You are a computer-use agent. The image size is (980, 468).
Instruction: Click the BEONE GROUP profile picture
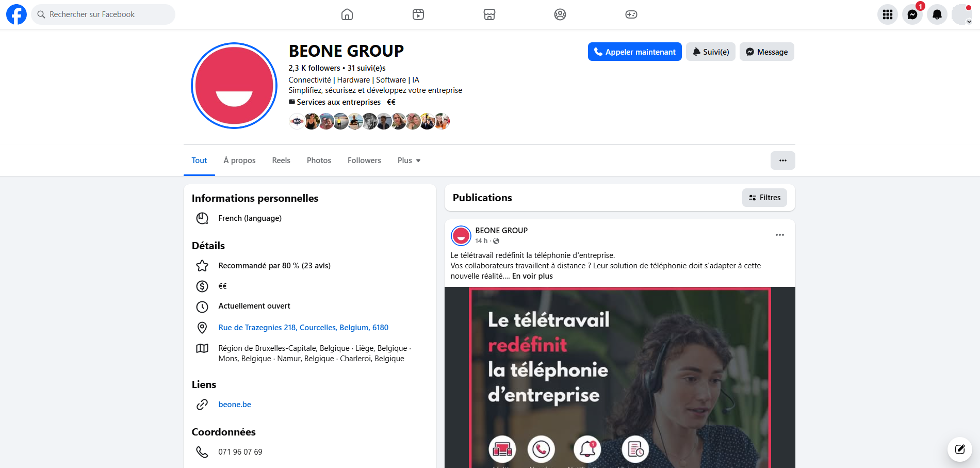pos(234,86)
